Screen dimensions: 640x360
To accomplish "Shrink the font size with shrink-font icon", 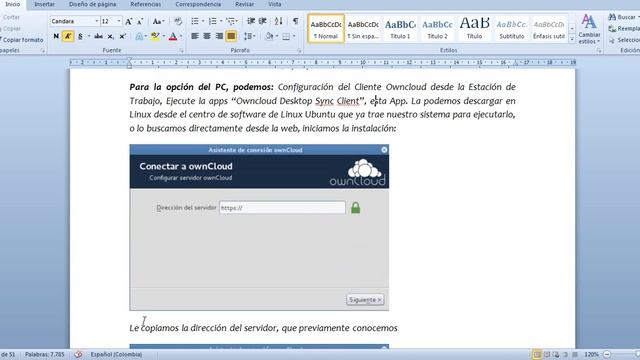I will click(140, 21).
